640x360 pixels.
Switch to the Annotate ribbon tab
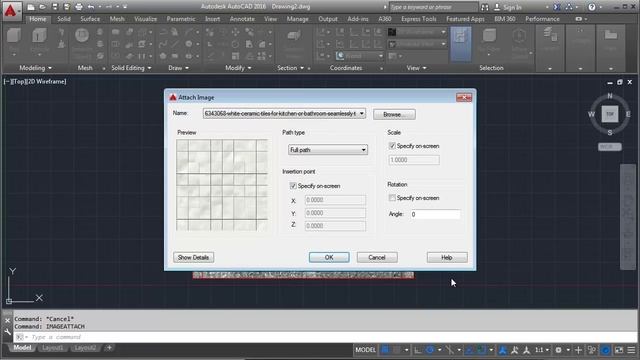242,19
